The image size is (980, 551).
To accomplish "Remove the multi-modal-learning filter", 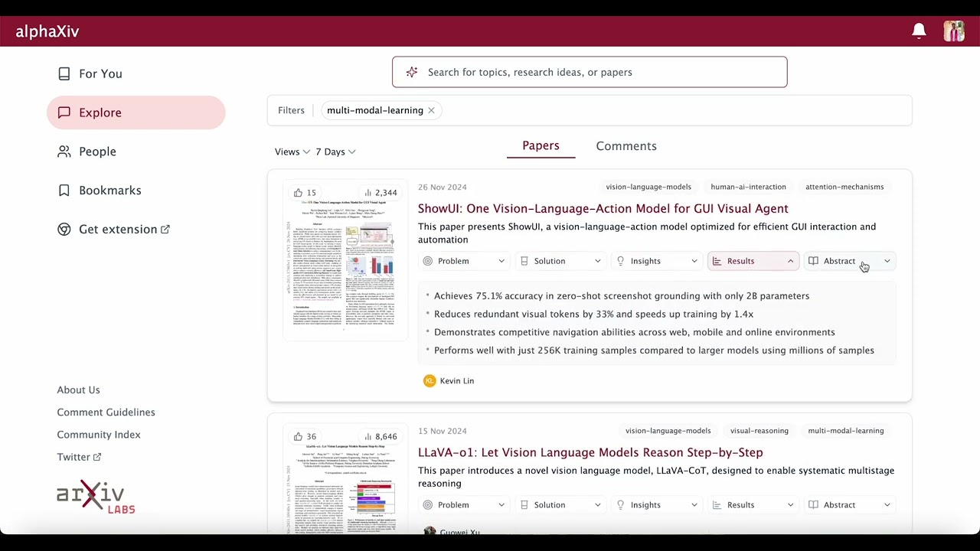I will (x=431, y=110).
